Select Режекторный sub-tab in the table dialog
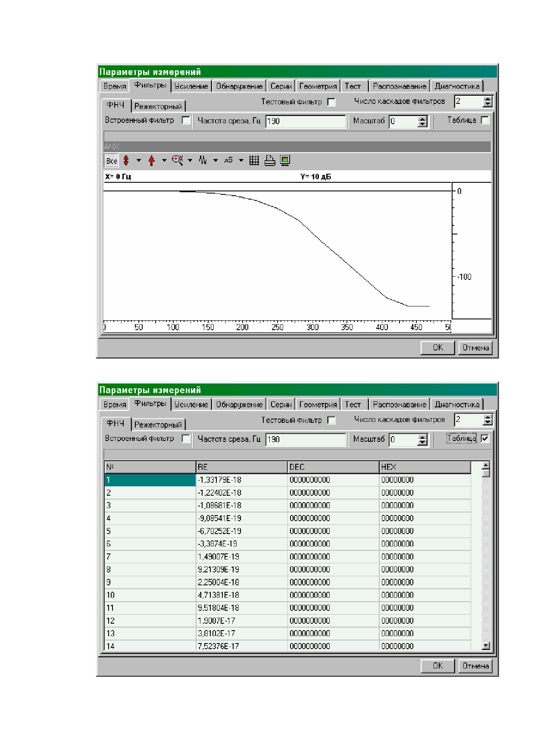Image resolution: width=534 pixels, height=756 pixels. pos(158,424)
